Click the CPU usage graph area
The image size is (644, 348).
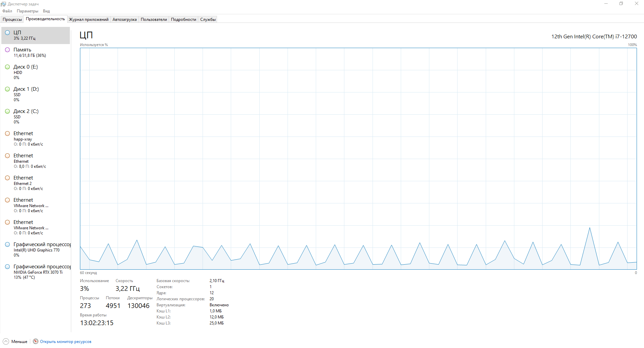[x=358, y=159]
